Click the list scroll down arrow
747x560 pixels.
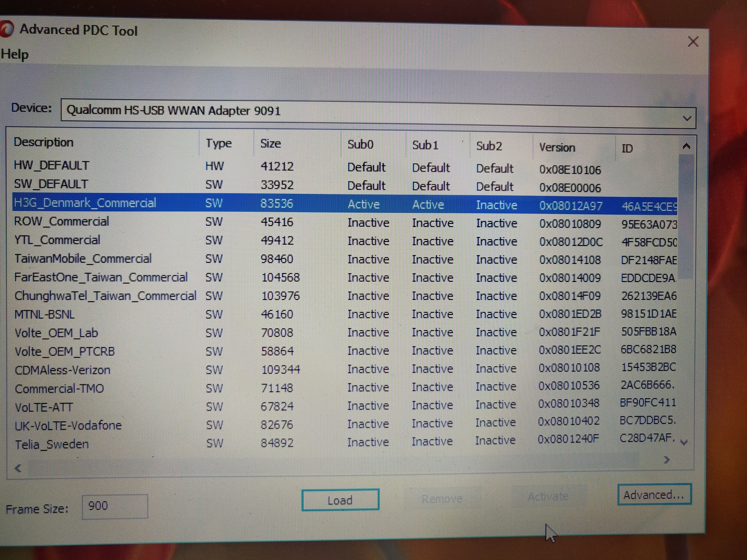click(x=684, y=442)
